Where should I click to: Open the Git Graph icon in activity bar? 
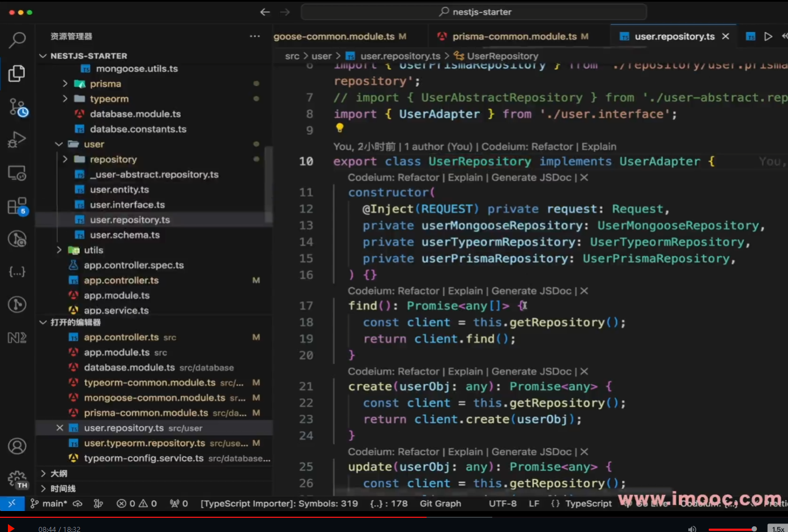17,304
